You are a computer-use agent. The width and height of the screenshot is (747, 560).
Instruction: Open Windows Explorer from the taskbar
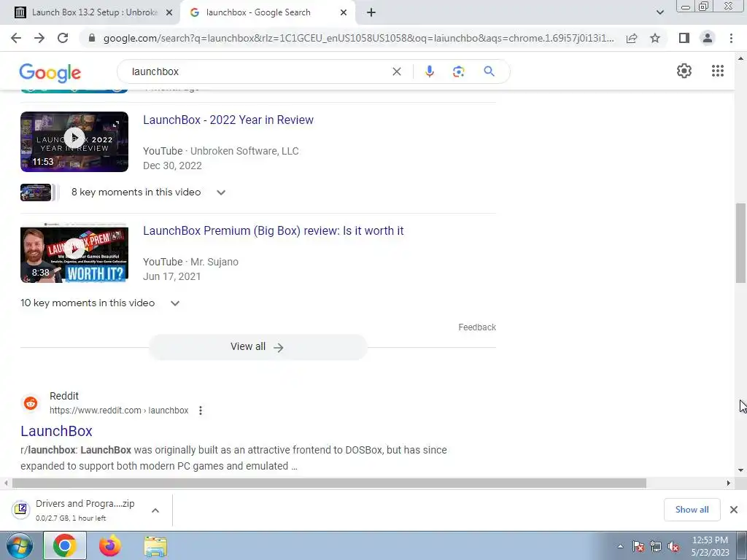click(x=155, y=546)
